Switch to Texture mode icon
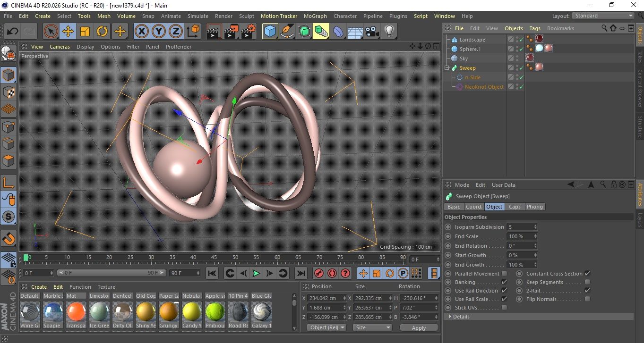 [x=9, y=92]
